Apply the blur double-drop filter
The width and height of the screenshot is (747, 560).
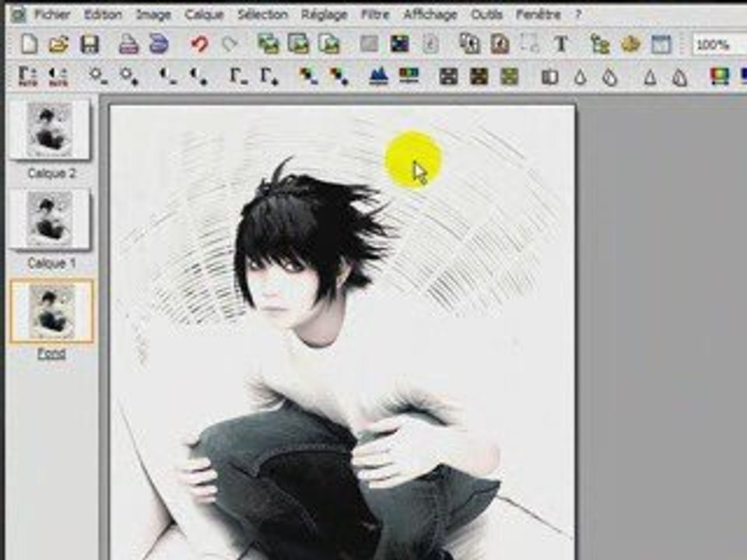[610, 76]
